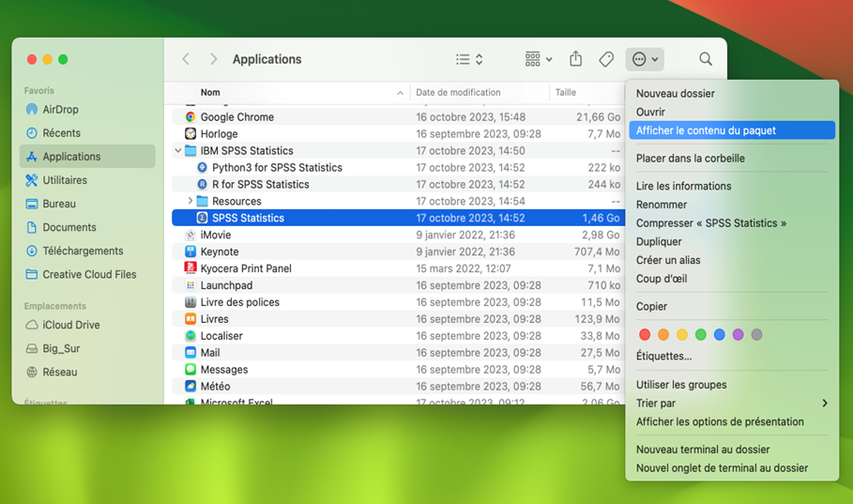This screenshot has width=853, height=504.
Task: Select Placer dans la corbeille
Action: (x=690, y=159)
